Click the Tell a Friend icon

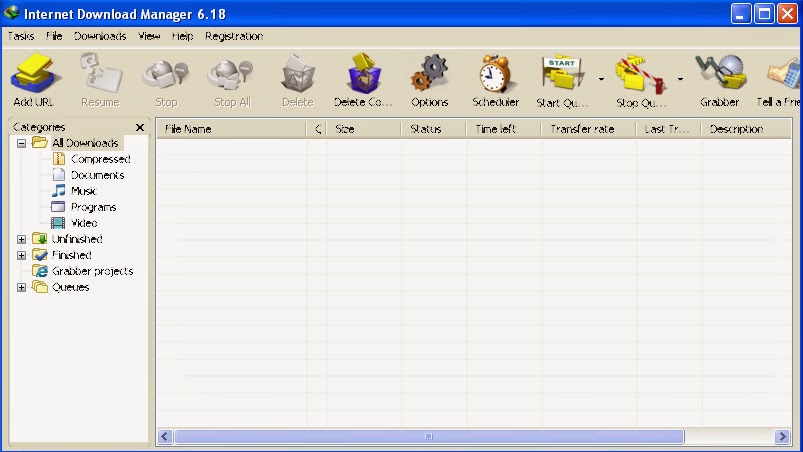click(x=783, y=75)
